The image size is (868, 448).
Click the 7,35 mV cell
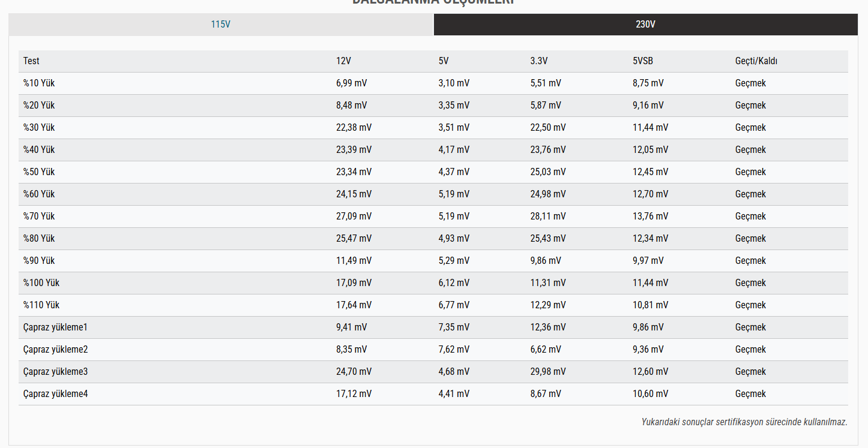(x=454, y=327)
